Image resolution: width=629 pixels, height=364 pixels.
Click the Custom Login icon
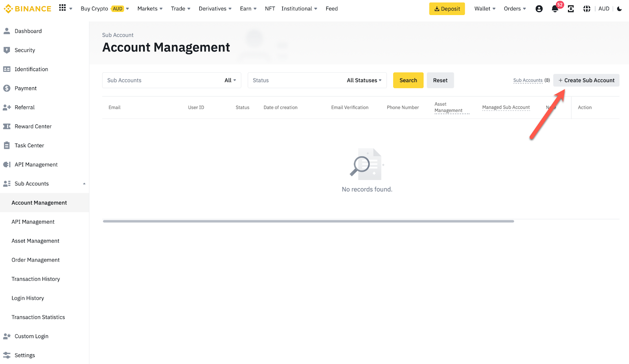click(x=7, y=336)
